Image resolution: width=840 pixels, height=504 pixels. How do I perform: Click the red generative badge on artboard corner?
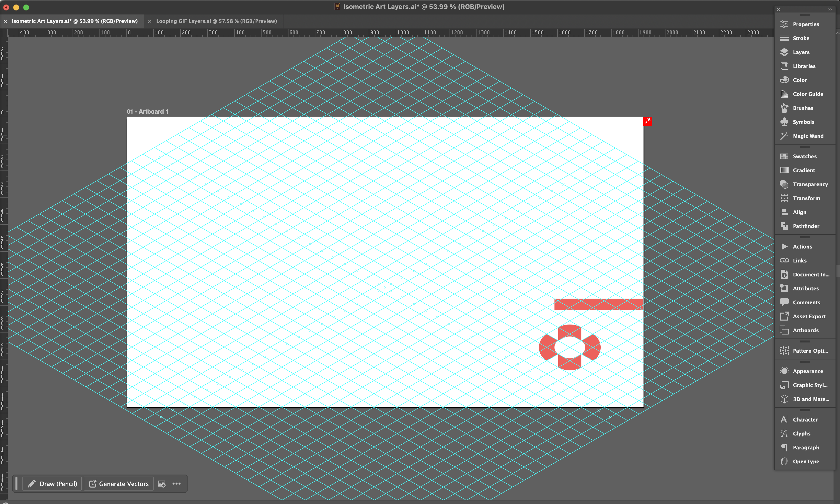coord(648,121)
